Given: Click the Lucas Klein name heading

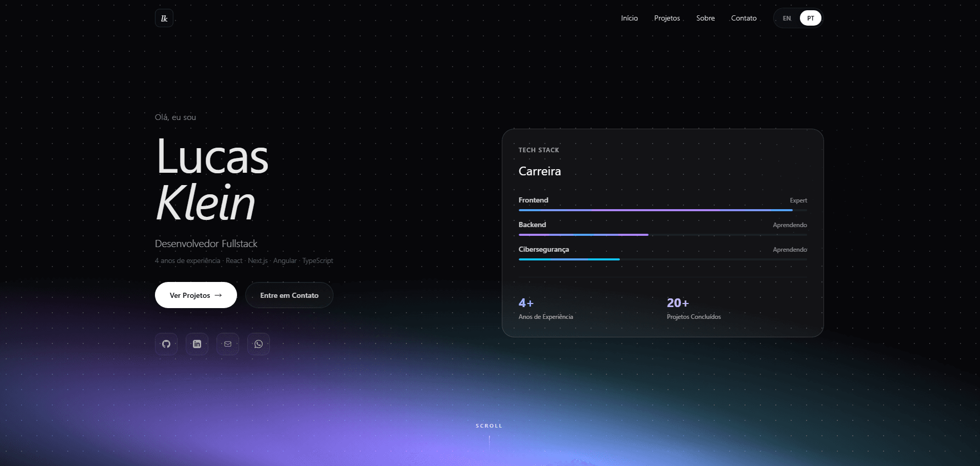Looking at the screenshot, I should tap(212, 179).
